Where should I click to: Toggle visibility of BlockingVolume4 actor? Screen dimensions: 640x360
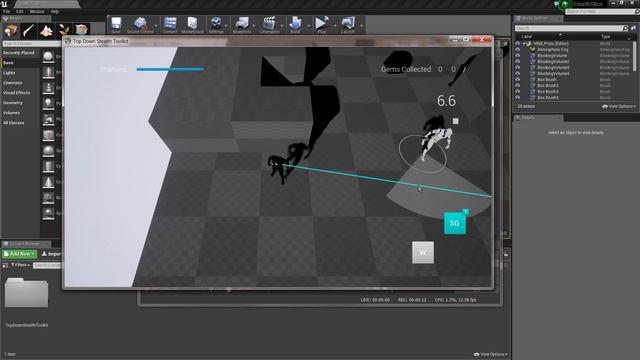[518, 73]
